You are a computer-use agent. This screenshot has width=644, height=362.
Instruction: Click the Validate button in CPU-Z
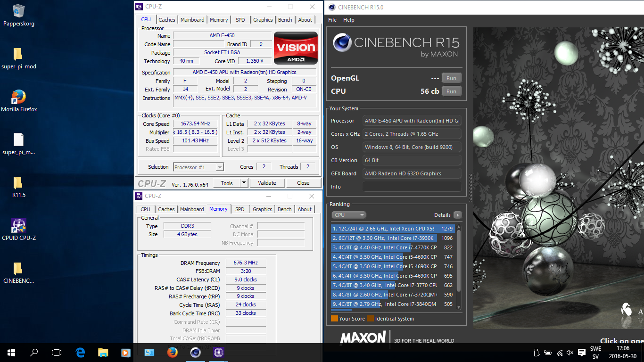(x=267, y=183)
